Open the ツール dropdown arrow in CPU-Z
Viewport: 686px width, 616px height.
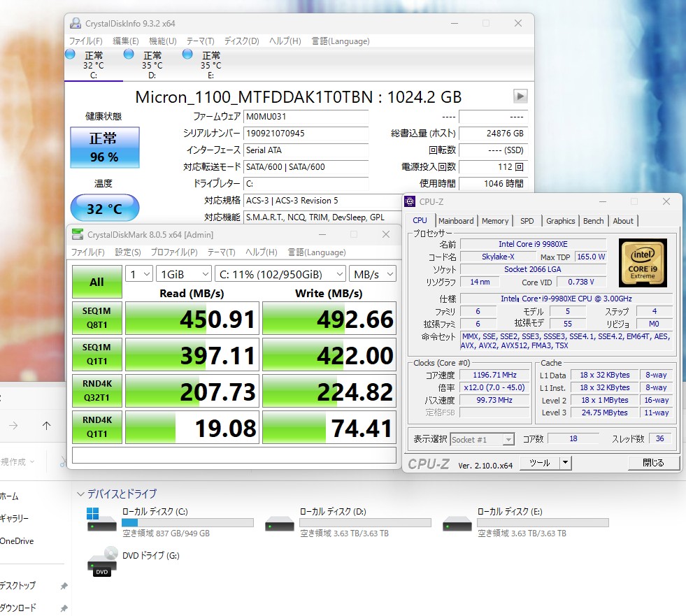[x=565, y=462]
